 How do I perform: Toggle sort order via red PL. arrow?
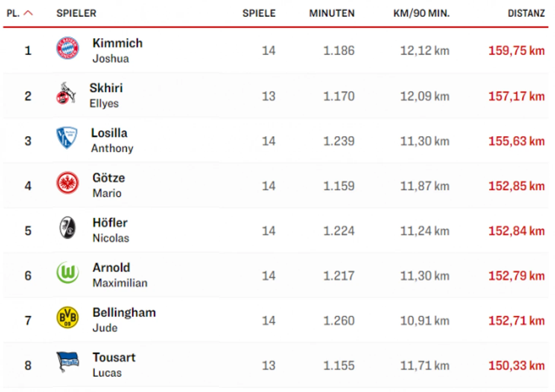[x=28, y=13]
